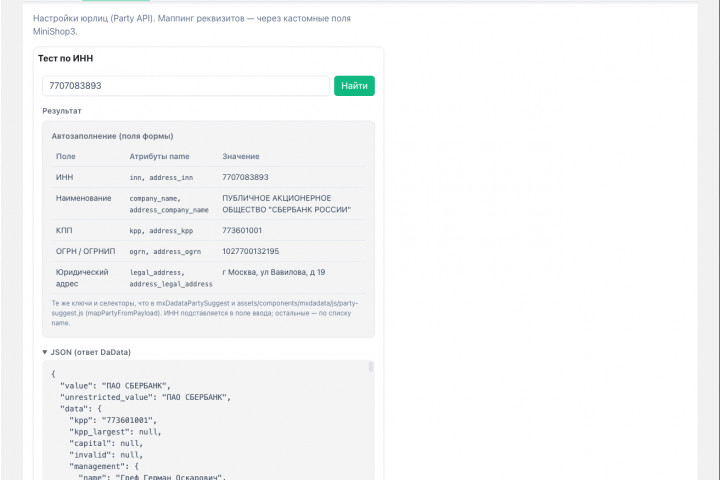Click the «unrestricted_value» line in the JSON
Viewport: 720px width, 480px height.
coord(145,397)
